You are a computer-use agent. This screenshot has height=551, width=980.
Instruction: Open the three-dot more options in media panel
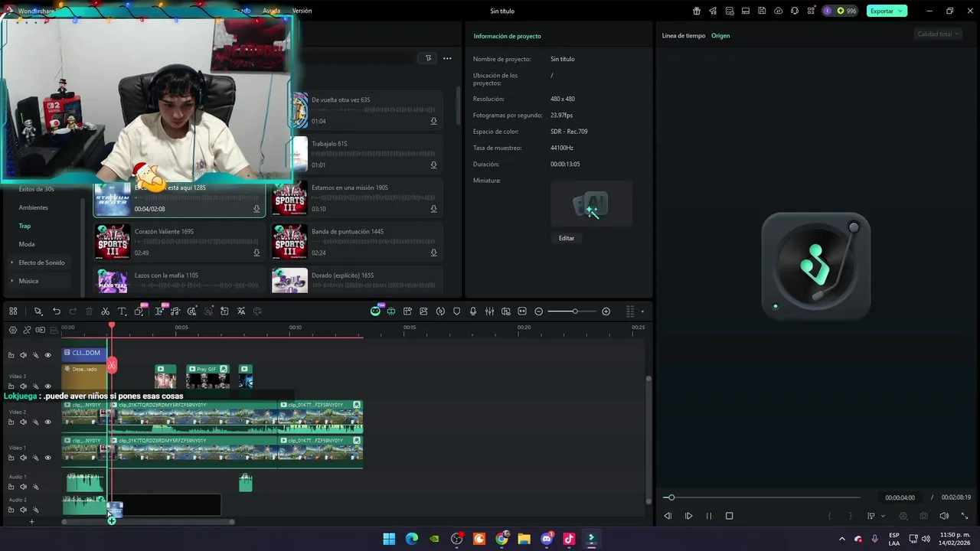pos(447,58)
